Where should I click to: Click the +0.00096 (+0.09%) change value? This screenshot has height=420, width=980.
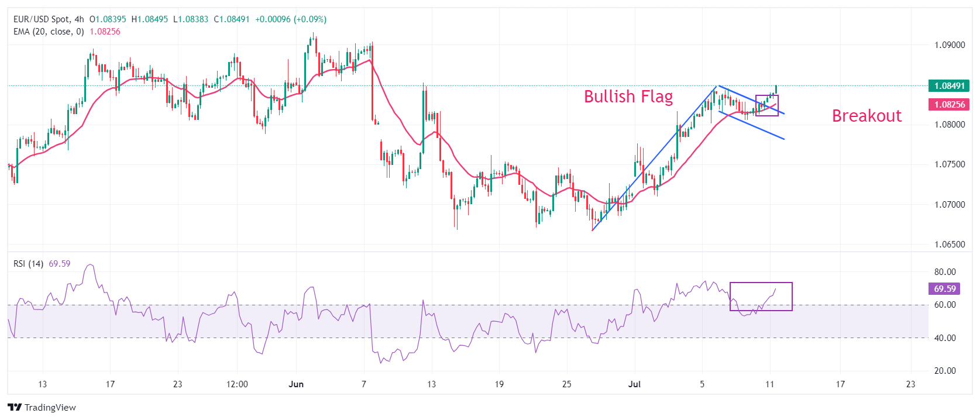(291, 19)
